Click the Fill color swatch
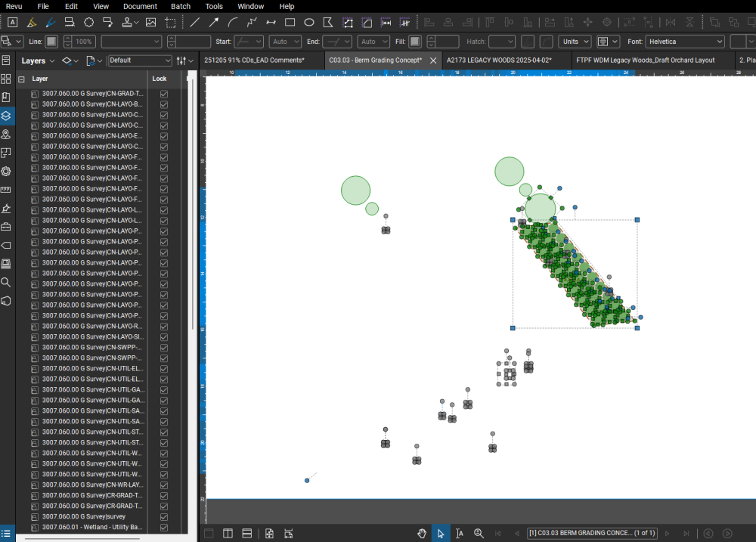Screen dimensions: 756x542 414,42
